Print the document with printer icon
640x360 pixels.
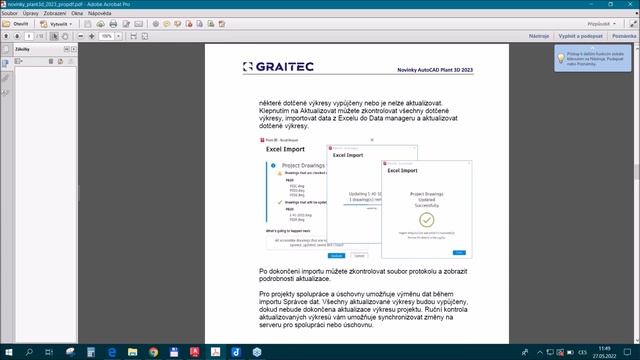tap(113, 24)
